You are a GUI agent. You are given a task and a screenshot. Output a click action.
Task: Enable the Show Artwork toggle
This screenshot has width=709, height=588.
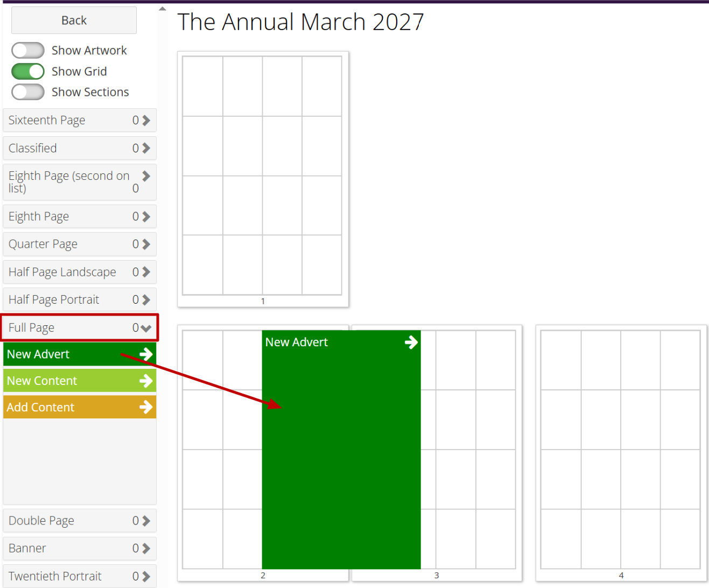28,50
